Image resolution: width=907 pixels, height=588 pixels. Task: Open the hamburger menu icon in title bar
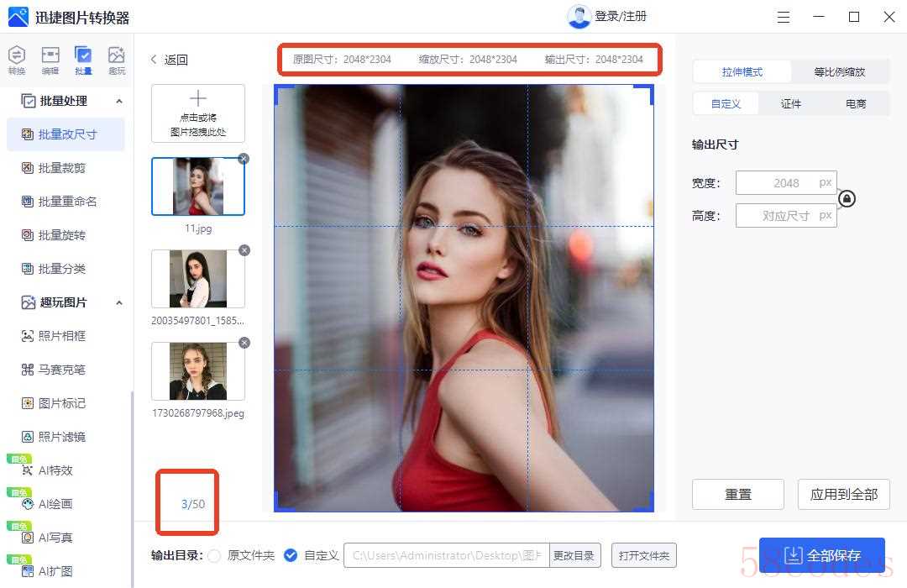pos(784,17)
